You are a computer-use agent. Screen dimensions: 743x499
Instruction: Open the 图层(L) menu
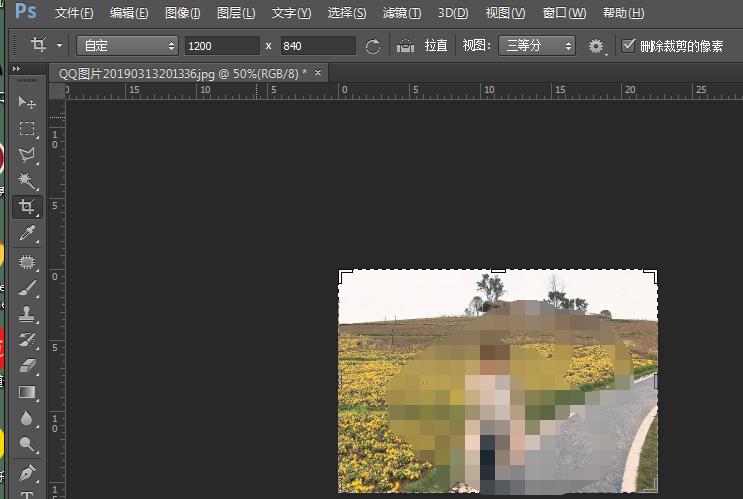tap(236, 13)
